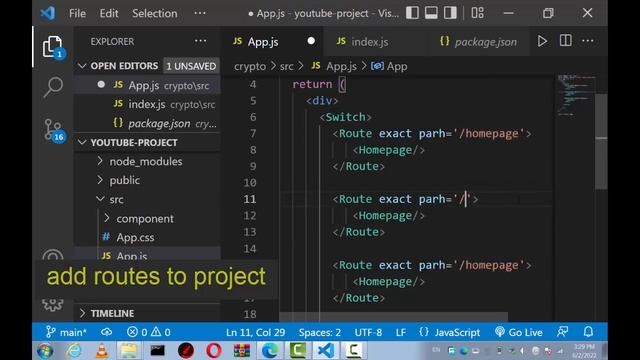Toggle the secondary side bar
The width and height of the screenshot is (640, 360).
pyautogui.click(x=450, y=13)
